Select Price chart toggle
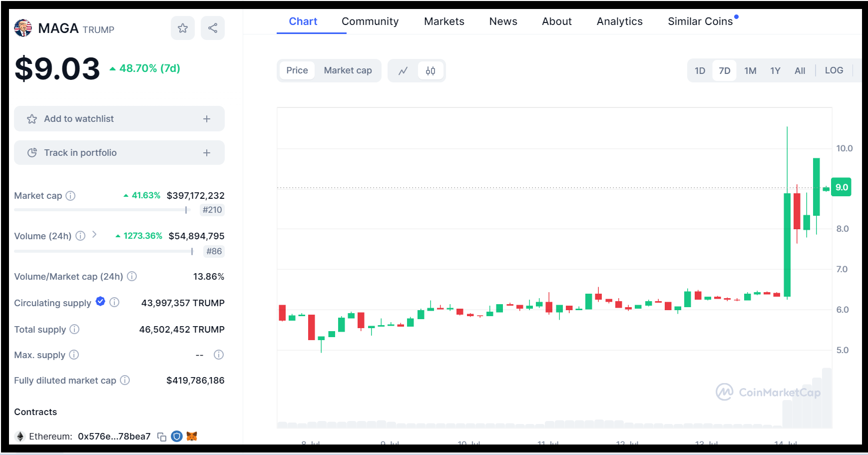 tap(297, 70)
